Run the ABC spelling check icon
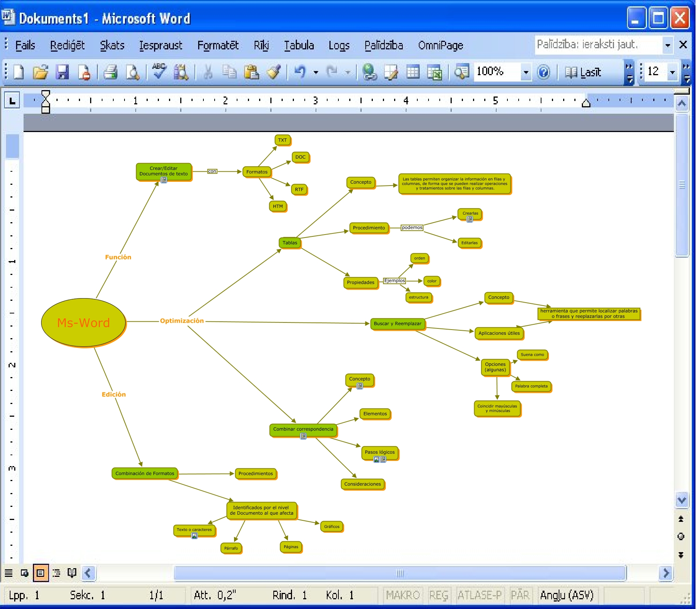Screen dimensions: 700x609 point(159,71)
